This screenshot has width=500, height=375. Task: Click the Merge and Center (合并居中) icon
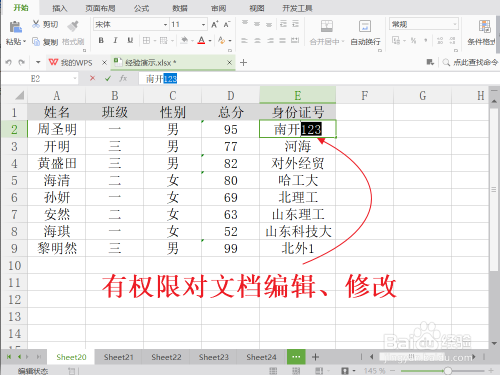[327, 26]
